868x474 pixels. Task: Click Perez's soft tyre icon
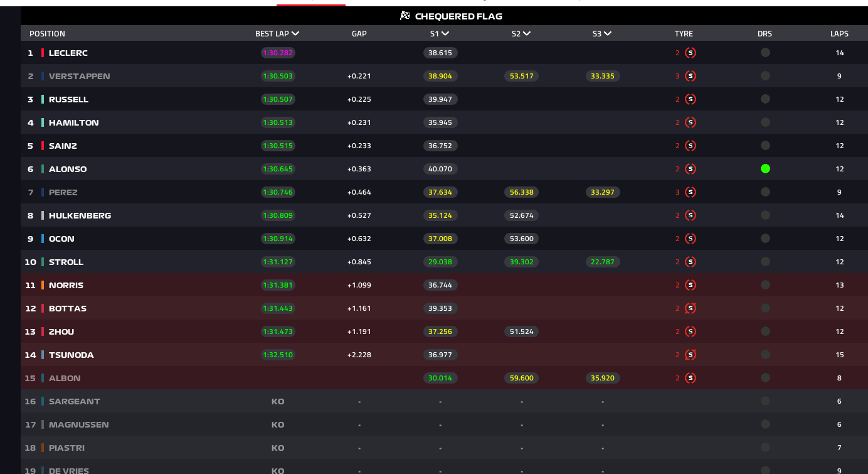pos(691,192)
